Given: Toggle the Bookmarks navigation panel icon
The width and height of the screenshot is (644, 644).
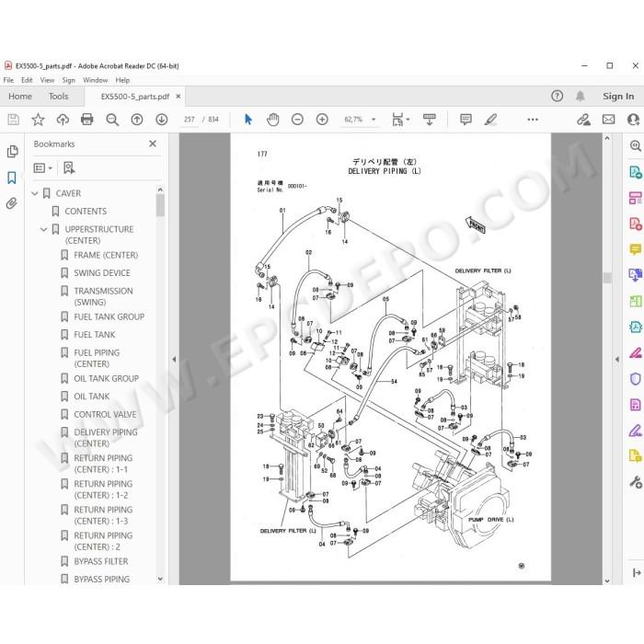Looking at the screenshot, I should (12, 178).
